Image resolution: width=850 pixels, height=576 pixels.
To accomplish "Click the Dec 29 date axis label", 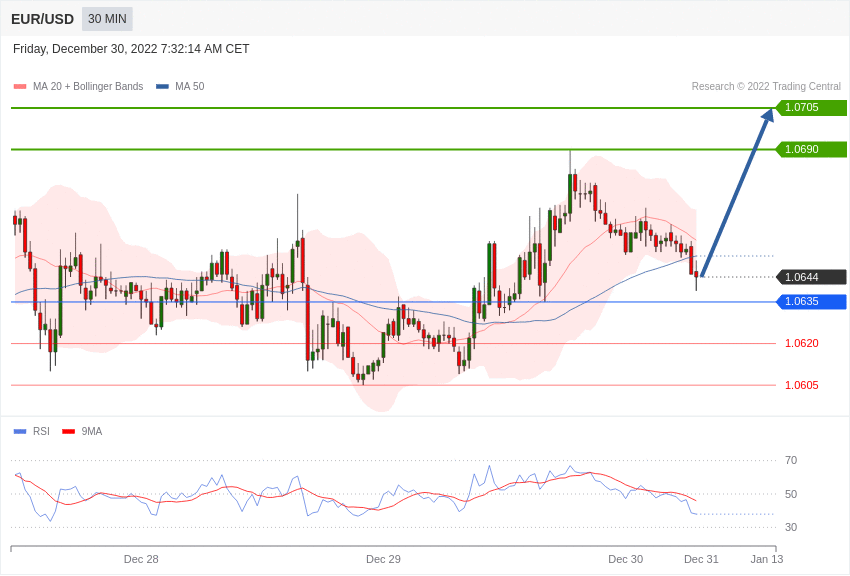I will coord(383,559).
